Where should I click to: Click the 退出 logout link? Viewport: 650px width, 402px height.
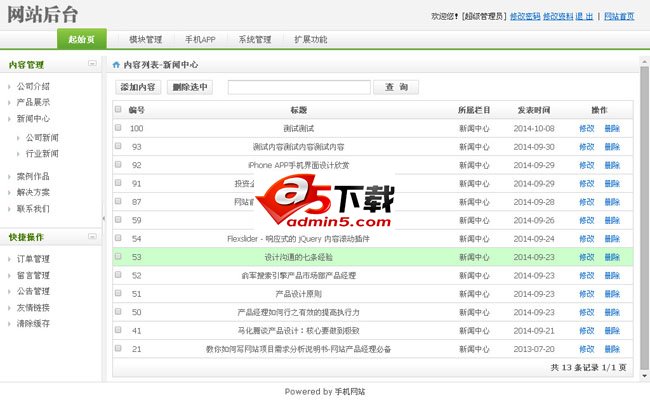pos(584,16)
